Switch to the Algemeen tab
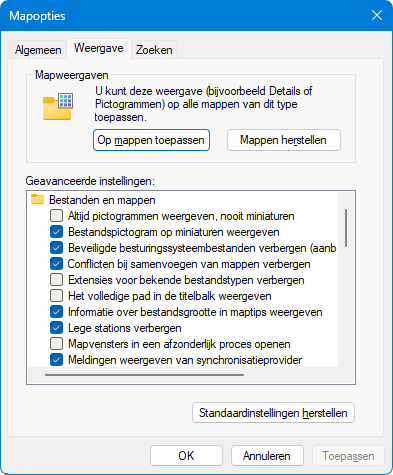Image resolution: width=393 pixels, height=475 pixels. click(38, 50)
